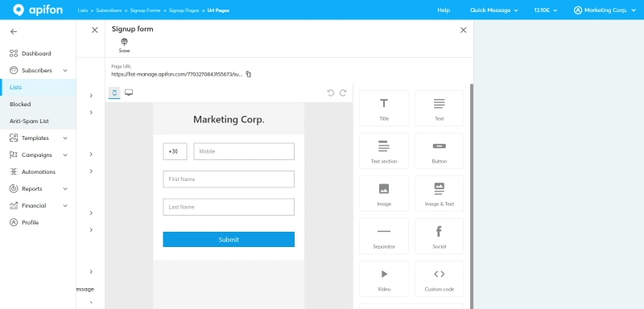Go back with the sidebar arrow
The width and height of the screenshot is (644, 309).
coord(14,31)
